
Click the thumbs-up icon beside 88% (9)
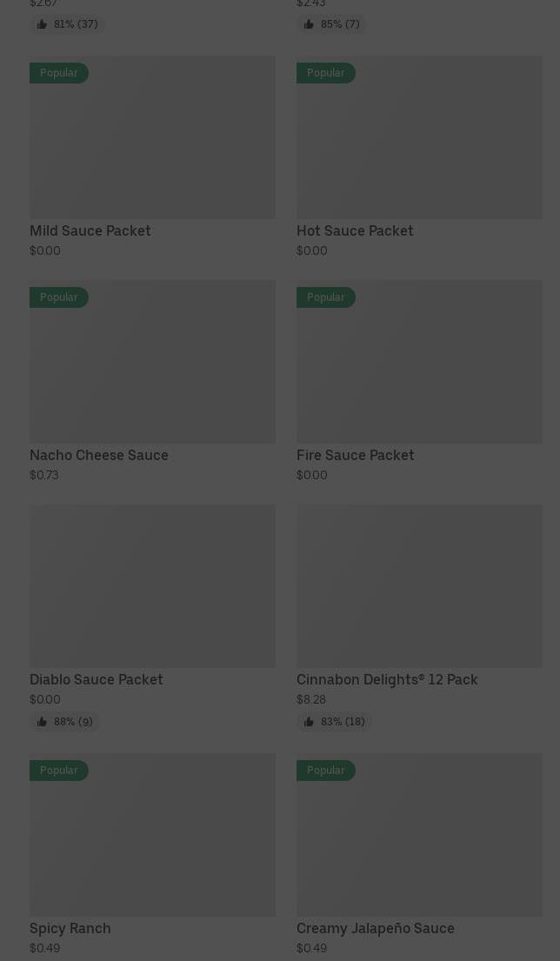click(42, 722)
